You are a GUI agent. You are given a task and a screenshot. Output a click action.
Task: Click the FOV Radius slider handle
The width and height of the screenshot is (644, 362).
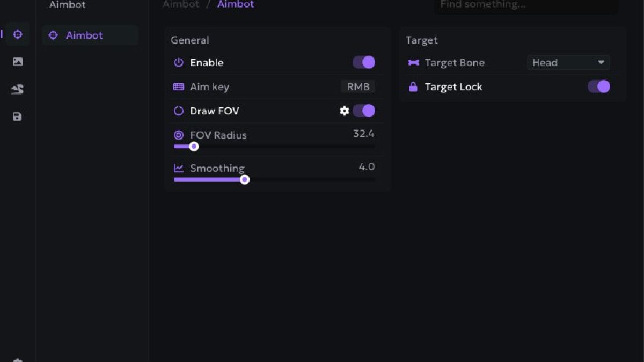[194, 147]
